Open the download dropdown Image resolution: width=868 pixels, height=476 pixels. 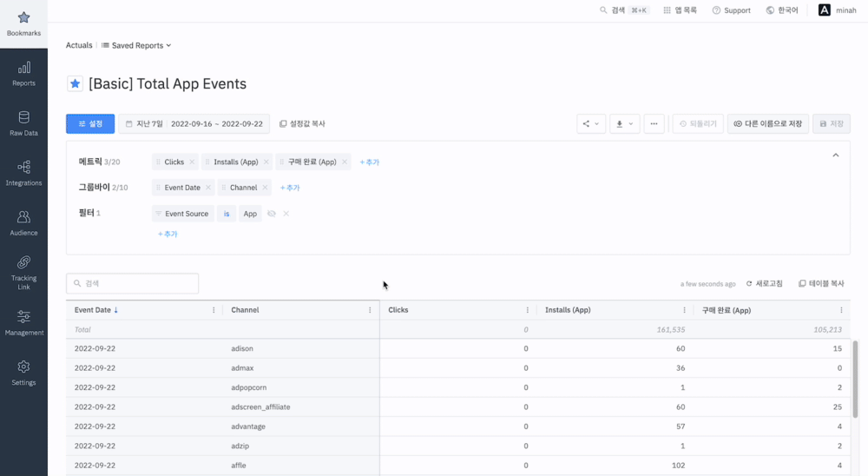(x=624, y=123)
